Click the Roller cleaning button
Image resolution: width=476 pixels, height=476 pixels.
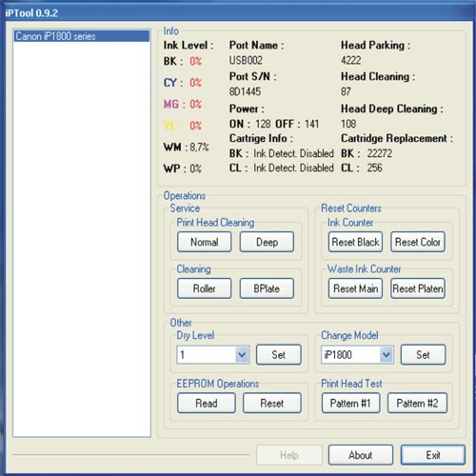pos(205,288)
